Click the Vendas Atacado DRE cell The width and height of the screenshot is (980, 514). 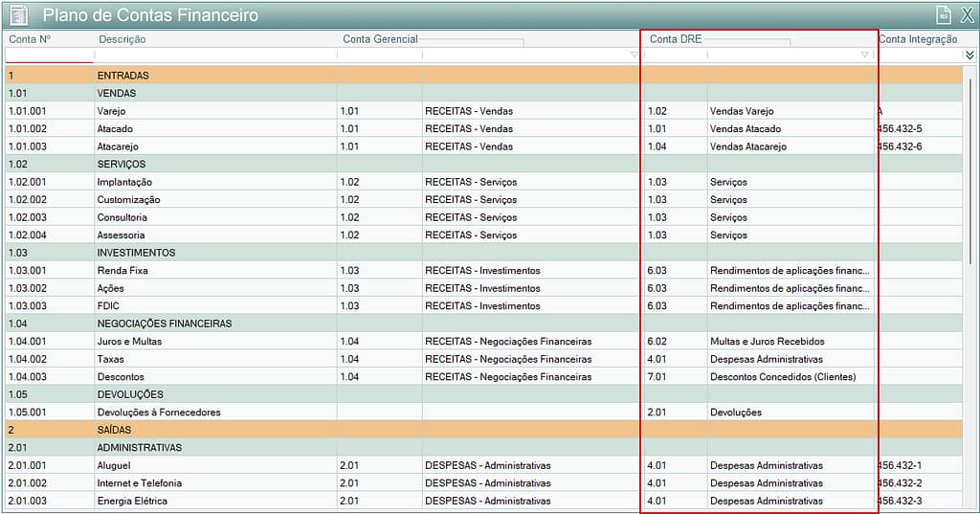tap(790, 128)
